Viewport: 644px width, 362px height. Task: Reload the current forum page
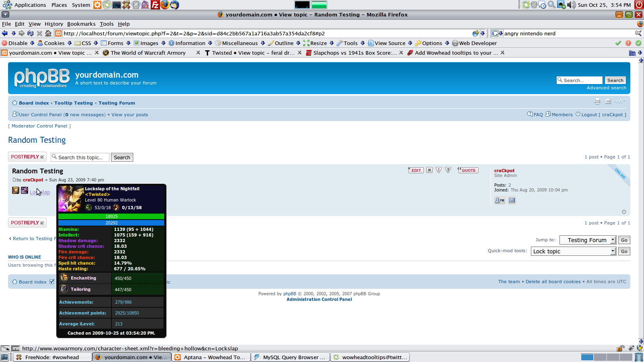(x=30, y=33)
